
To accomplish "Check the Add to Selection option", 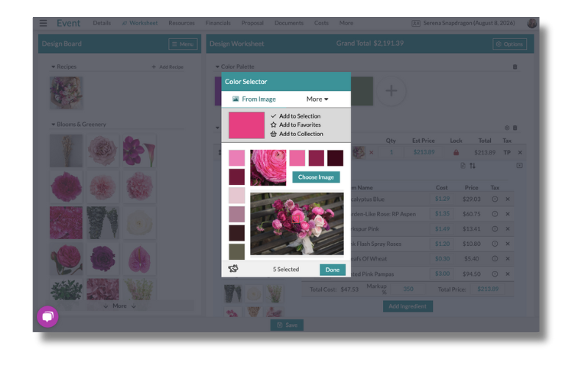I will (x=295, y=116).
